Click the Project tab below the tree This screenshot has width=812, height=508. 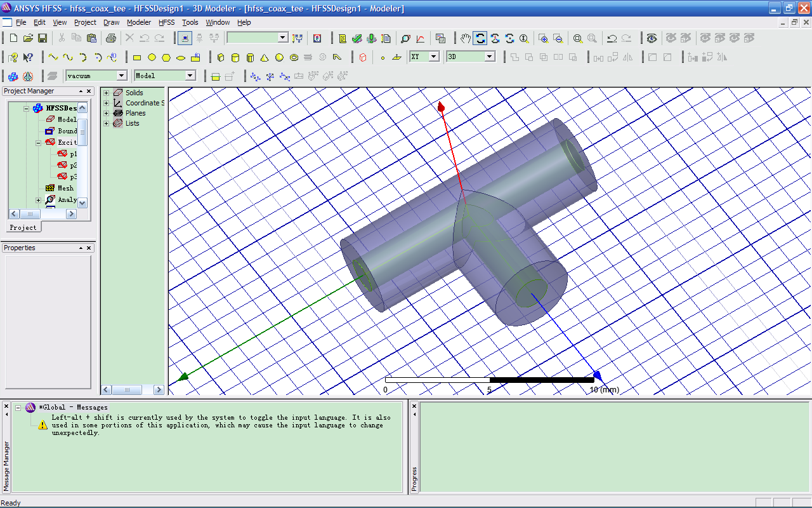coord(23,227)
